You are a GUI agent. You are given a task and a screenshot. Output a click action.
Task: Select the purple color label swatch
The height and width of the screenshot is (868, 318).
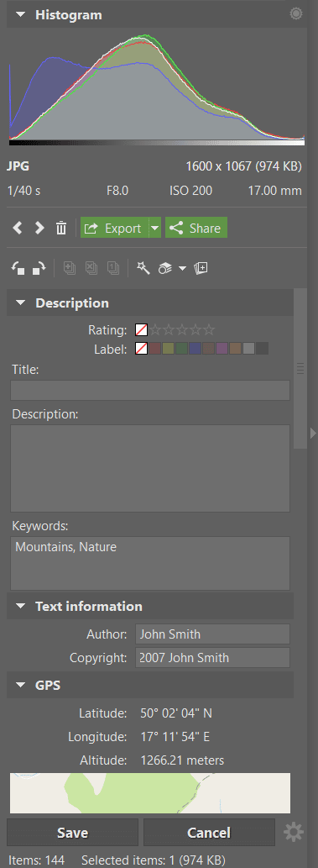point(222,349)
